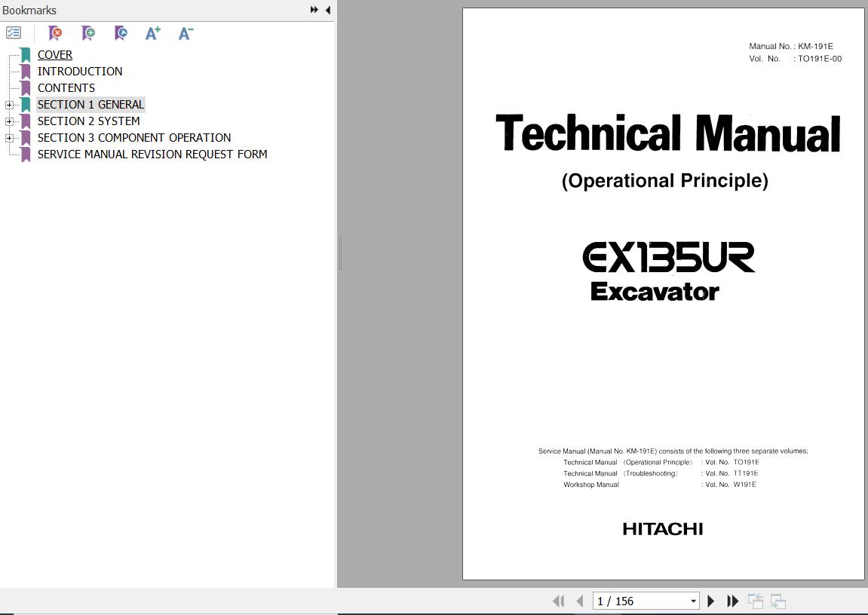The image size is (868, 615).
Task: Click the HITACHI brand name on cover
Action: (x=663, y=529)
